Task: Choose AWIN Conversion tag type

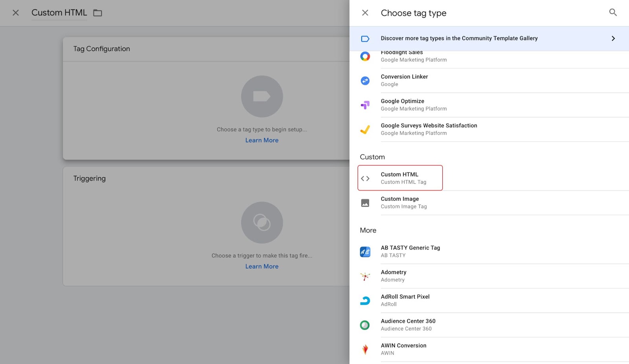Action: (x=403, y=349)
